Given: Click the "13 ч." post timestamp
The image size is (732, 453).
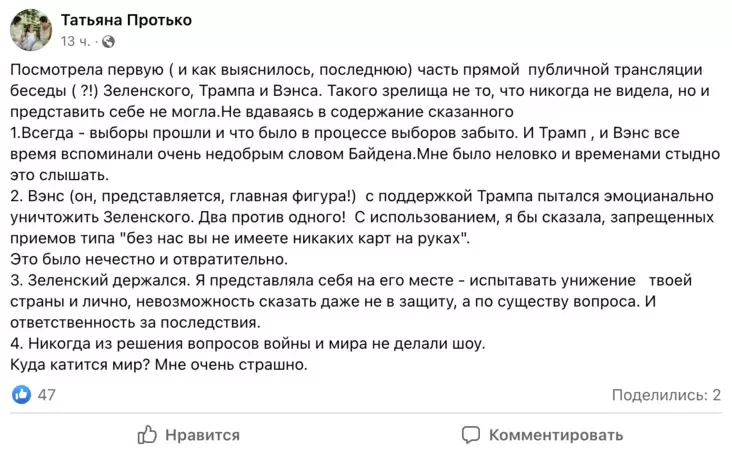Looking at the screenshot, I should point(75,41).
